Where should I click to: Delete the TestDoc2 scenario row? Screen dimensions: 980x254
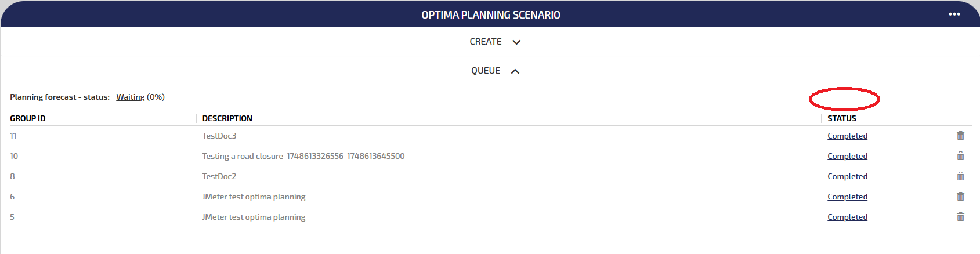[x=960, y=176]
